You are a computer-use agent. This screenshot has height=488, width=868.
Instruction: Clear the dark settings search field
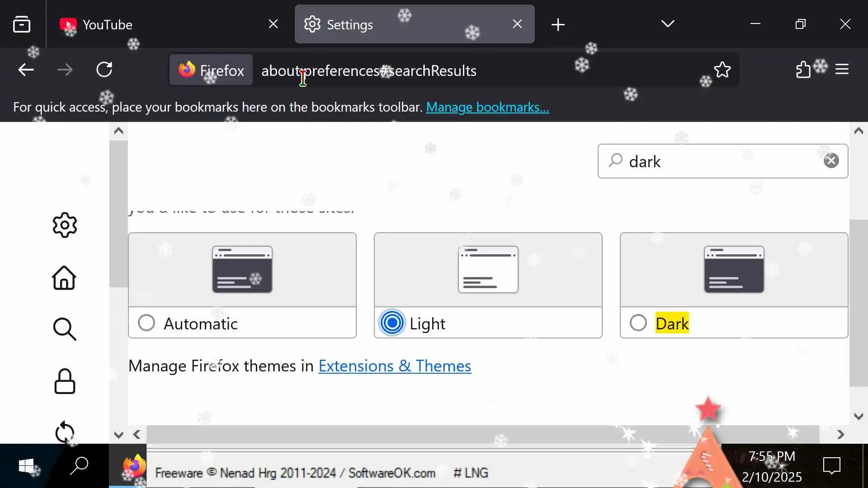831,161
